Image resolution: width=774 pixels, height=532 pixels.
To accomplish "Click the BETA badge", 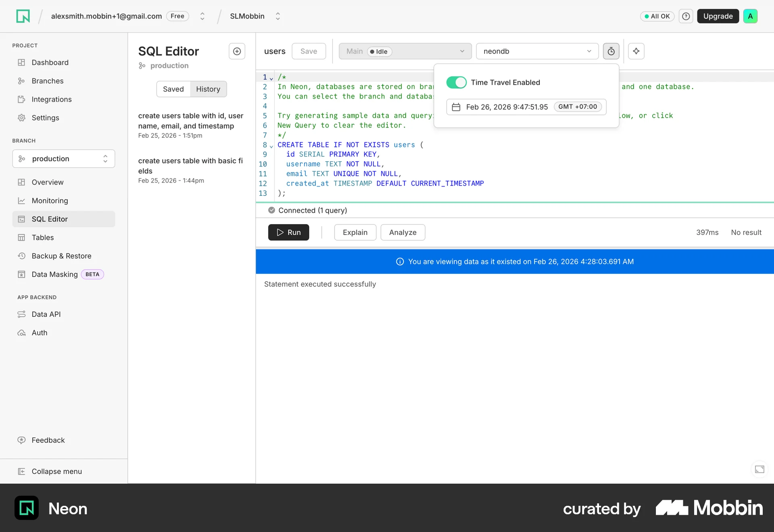I will pos(92,274).
